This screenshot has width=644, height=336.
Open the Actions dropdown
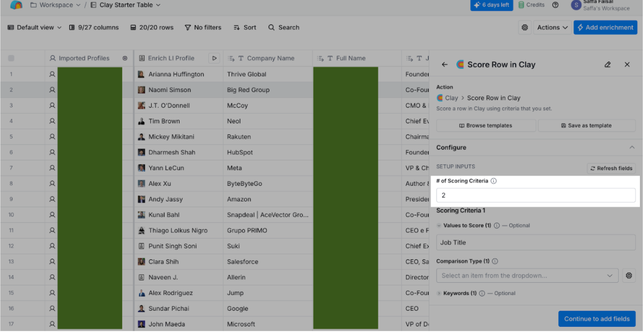[x=552, y=27]
